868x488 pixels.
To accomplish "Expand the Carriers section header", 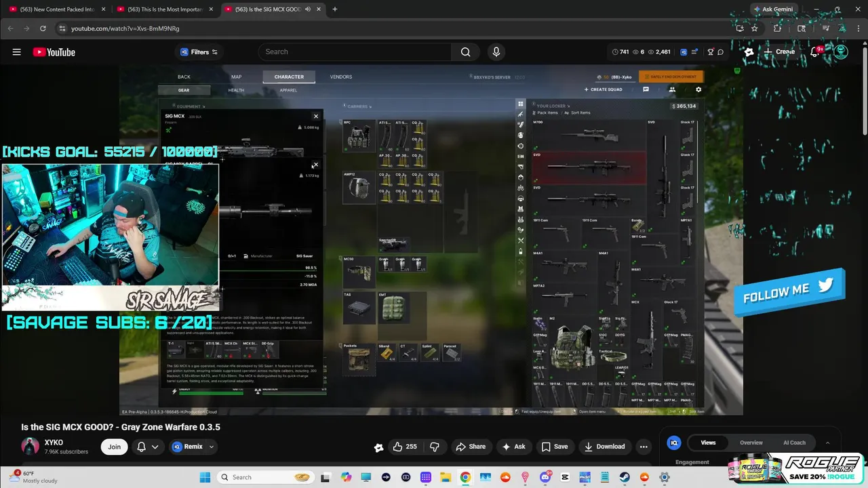I will pyautogui.click(x=359, y=106).
